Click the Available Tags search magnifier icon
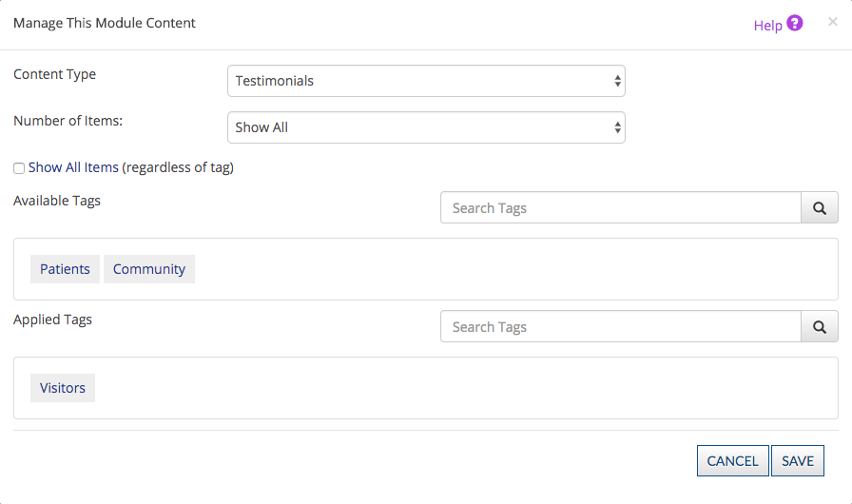The width and height of the screenshot is (852, 504). pyautogui.click(x=820, y=207)
